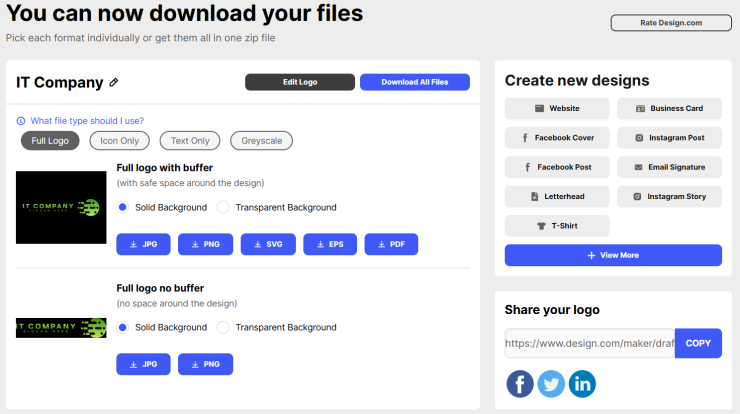The height and width of the screenshot is (414, 740).
Task: Select Transparent Background for logo with buffer
Action: [224, 207]
